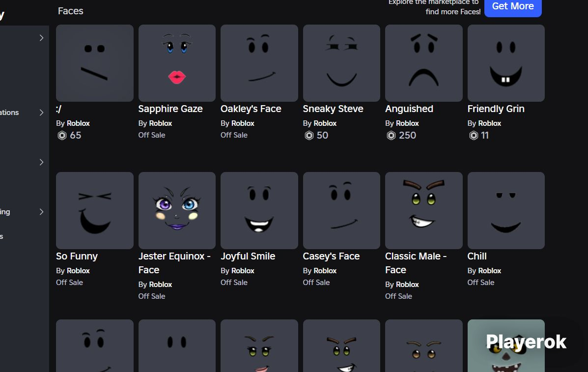Click the Robux icon beside price 11
The width and height of the screenshot is (588, 372).
(474, 135)
